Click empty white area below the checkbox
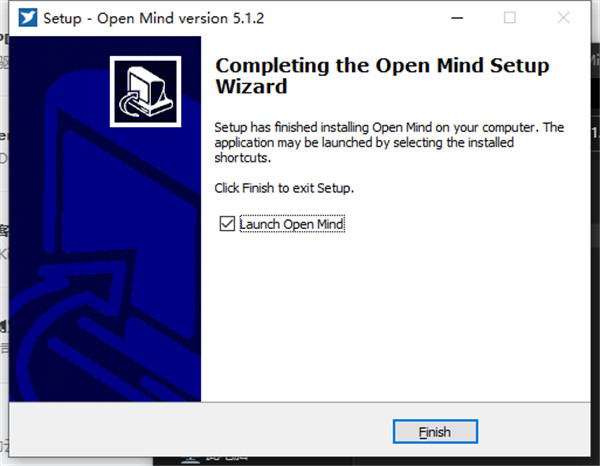Image resolution: width=600 pixels, height=466 pixels. 394,314
